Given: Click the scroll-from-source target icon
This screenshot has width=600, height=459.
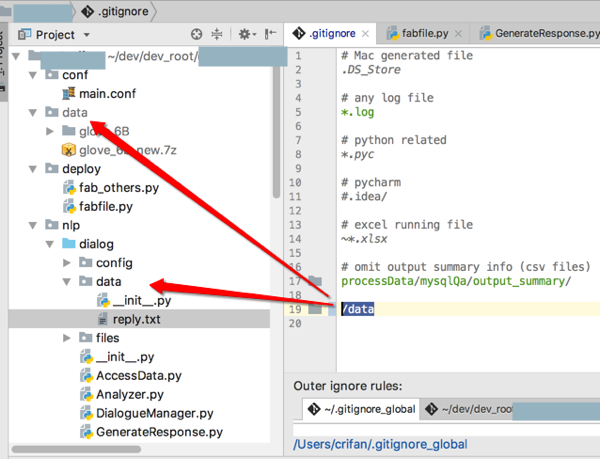Looking at the screenshot, I should [x=196, y=34].
